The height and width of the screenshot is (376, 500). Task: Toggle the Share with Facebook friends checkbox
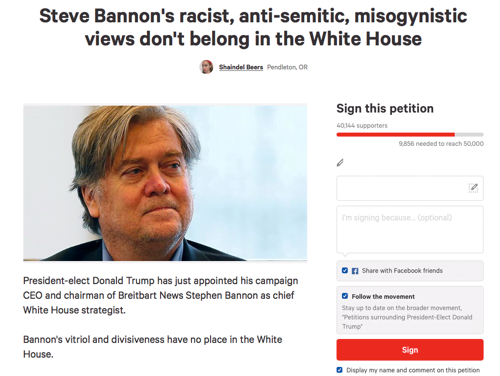(345, 270)
